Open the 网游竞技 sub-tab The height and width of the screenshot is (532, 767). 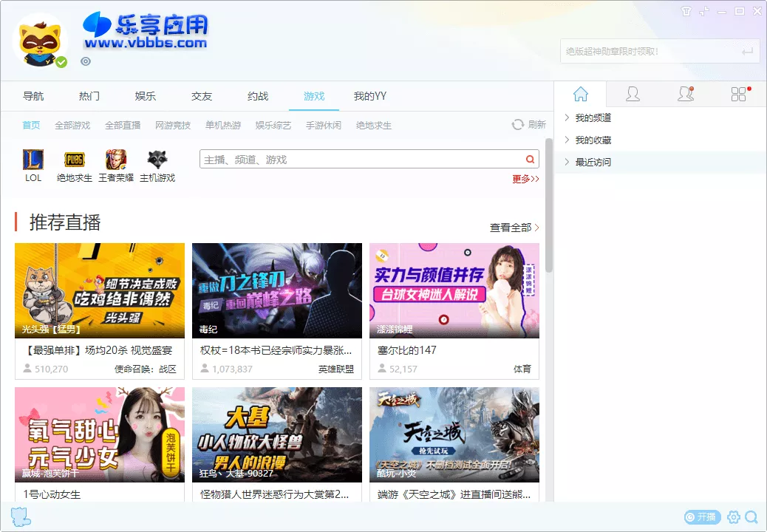click(x=174, y=125)
